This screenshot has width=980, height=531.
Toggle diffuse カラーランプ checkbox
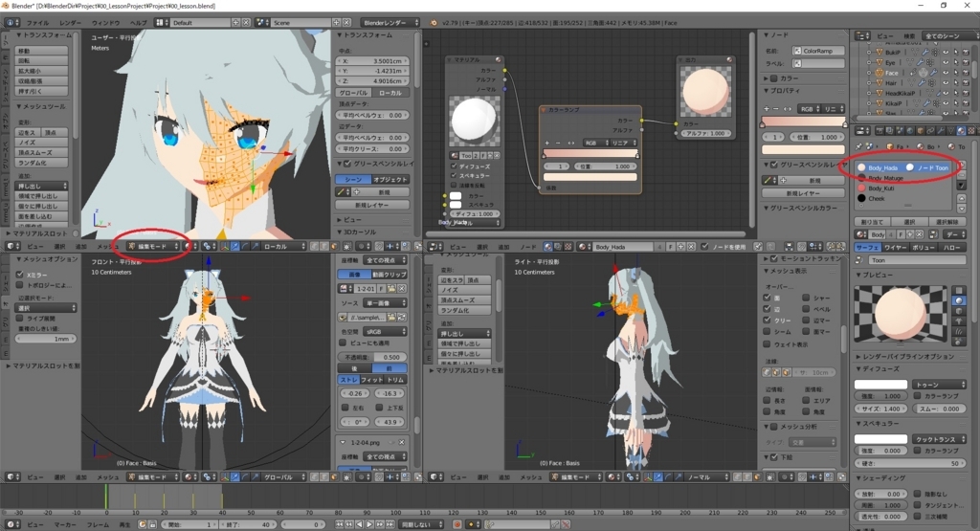[x=918, y=395]
